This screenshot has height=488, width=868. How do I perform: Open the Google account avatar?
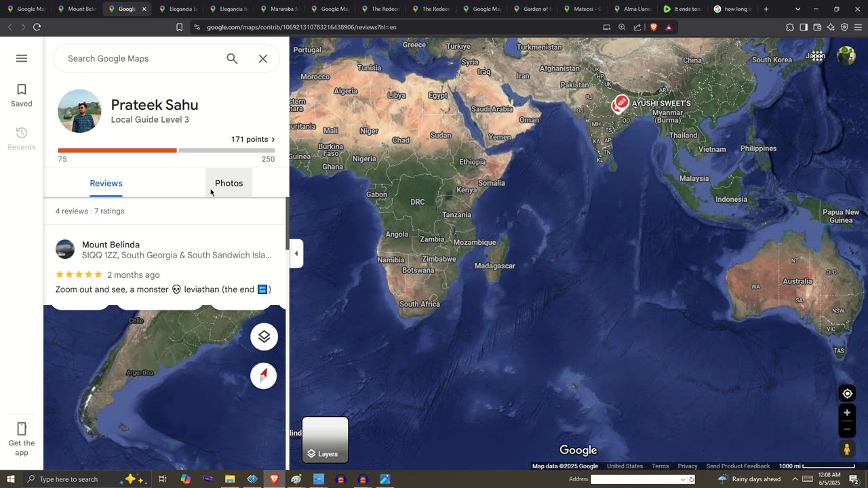click(x=846, y=56)
